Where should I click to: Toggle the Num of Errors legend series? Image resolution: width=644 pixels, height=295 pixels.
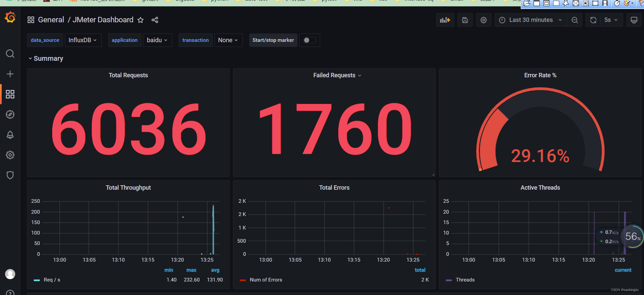[x=266, y=280]
